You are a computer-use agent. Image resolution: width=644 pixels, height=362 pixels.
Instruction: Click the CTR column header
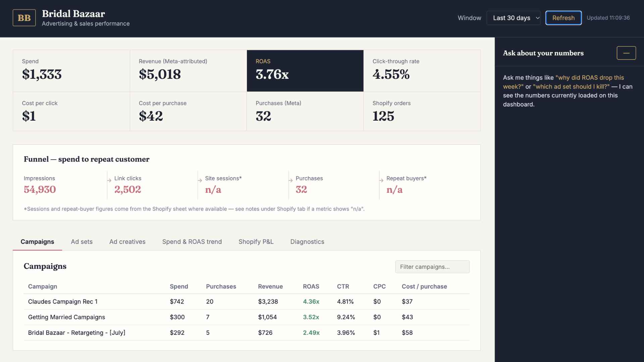tap(343, 287)
